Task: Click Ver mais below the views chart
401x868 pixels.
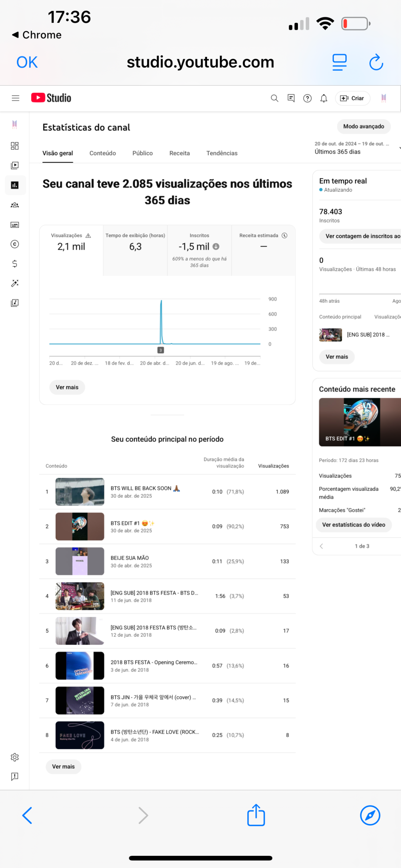Action: point(67,387)
